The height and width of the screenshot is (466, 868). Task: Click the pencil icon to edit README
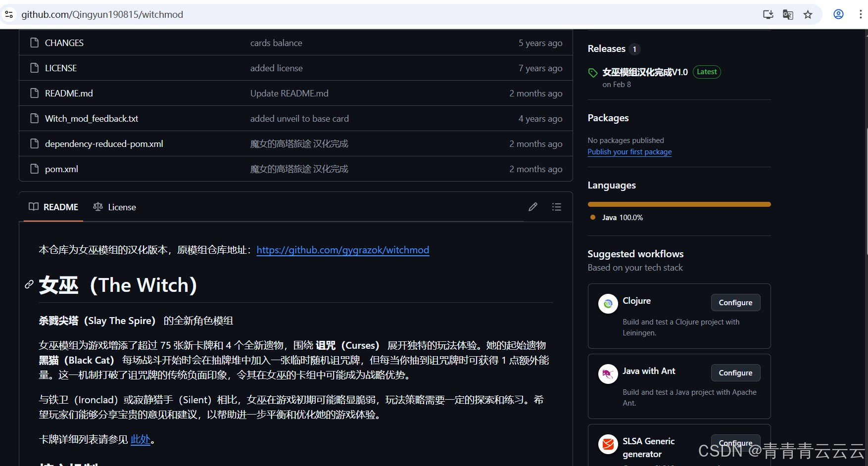(x=533, y=207)
